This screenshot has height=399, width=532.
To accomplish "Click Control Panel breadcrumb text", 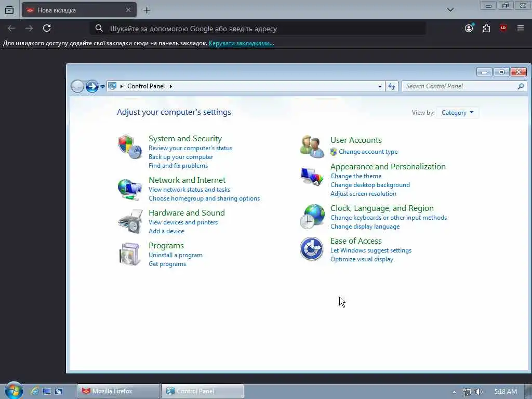I will 146,86.
